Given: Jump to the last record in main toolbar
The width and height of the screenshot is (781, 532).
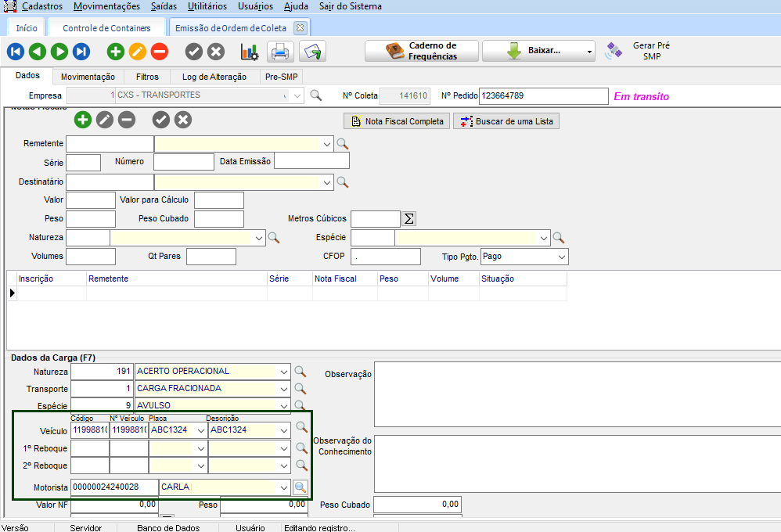Looking at the screenshot, I should click(x=81, y=52).
